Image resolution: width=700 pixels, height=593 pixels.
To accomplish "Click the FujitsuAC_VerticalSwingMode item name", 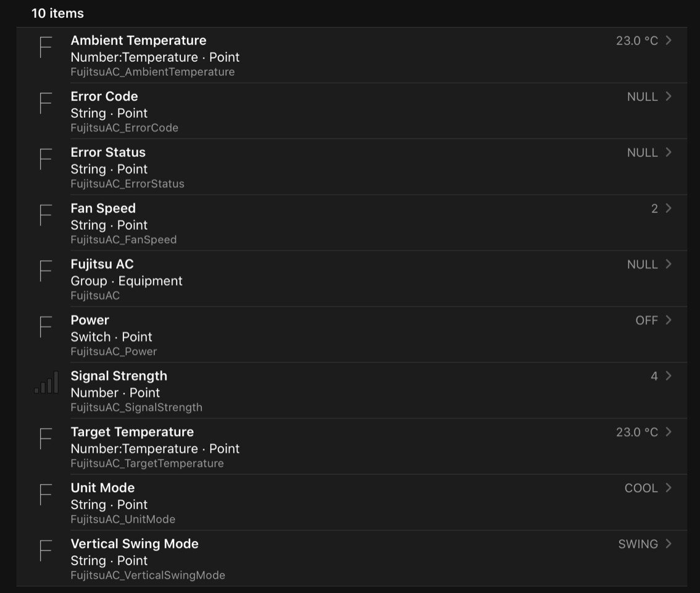I will (148, 575).
